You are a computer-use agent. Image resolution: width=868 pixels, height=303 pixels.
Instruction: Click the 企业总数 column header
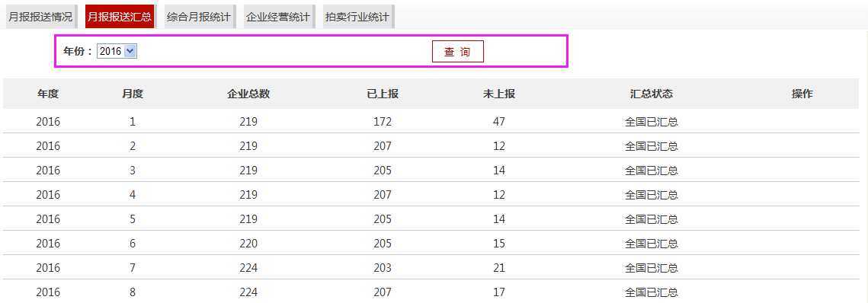pyautogui.click(x=248, y=94)
